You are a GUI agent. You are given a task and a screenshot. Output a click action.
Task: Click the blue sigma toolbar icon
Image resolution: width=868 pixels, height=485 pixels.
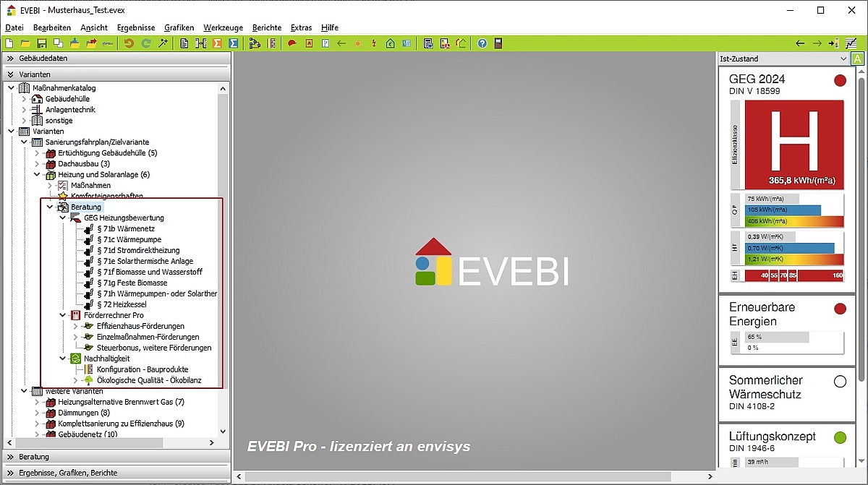(234, 43)
